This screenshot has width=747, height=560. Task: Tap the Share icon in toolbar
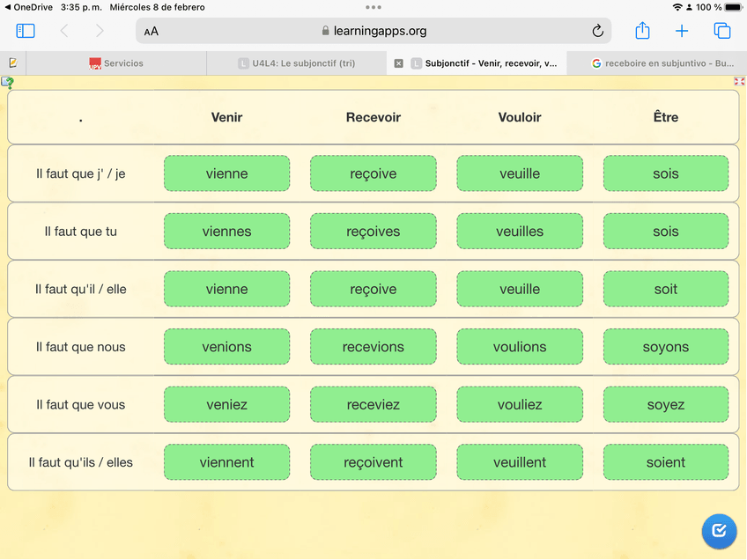coord(642,31)
